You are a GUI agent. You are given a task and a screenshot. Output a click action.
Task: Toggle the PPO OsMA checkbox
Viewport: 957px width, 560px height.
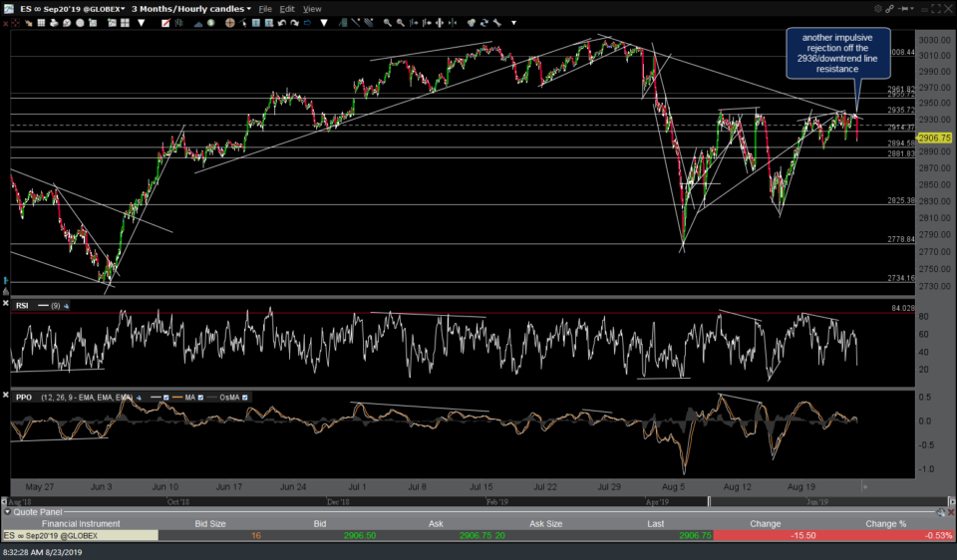click(245, 398)
